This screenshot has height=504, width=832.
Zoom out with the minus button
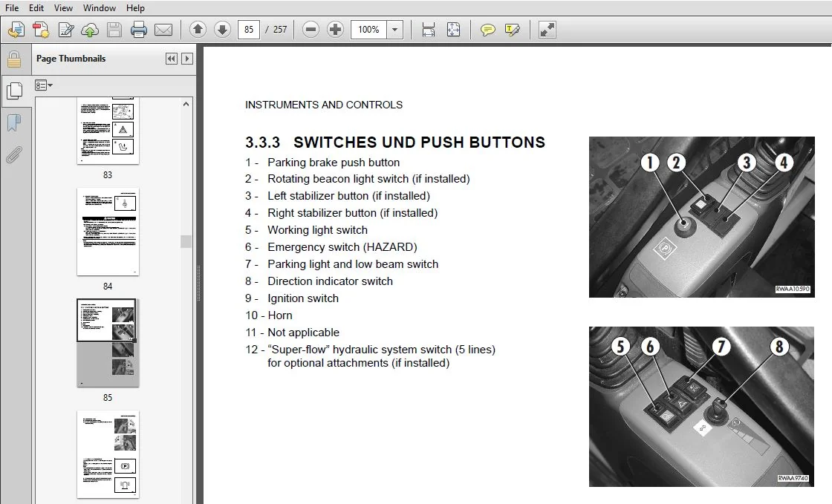click(311, 30)
